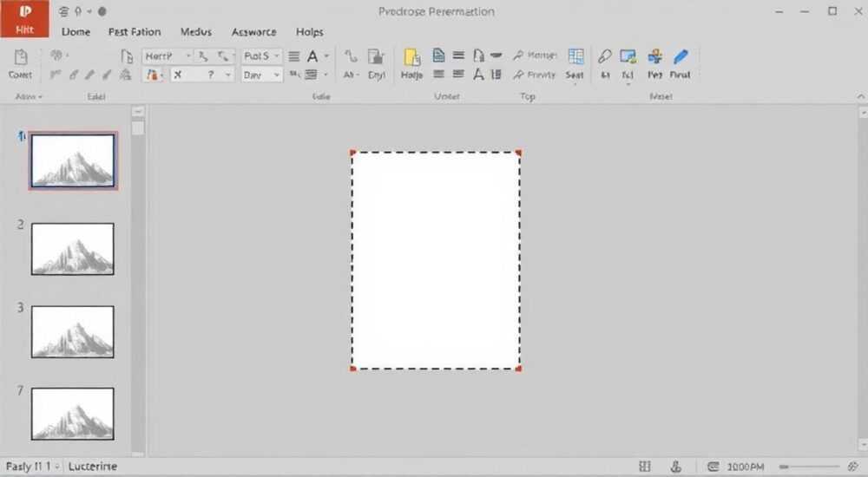Toggle the grid view icon in status bar
The image size is (868, 477).
644,467
